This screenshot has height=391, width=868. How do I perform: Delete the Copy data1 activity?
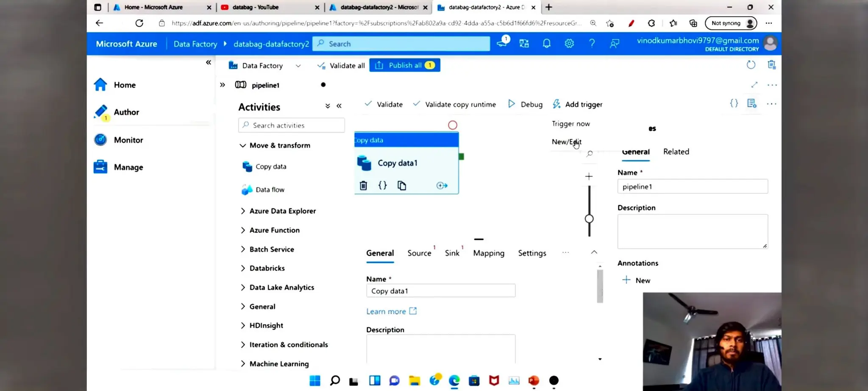363,185
